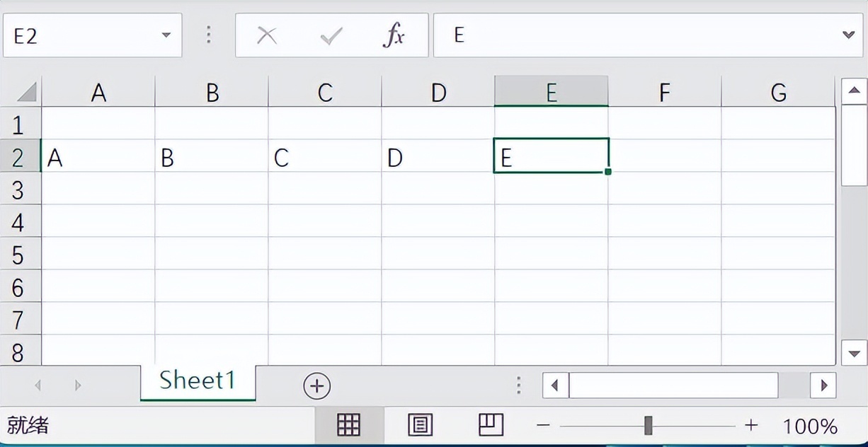Click the 100% zoom level

click(x=810, y=426)
